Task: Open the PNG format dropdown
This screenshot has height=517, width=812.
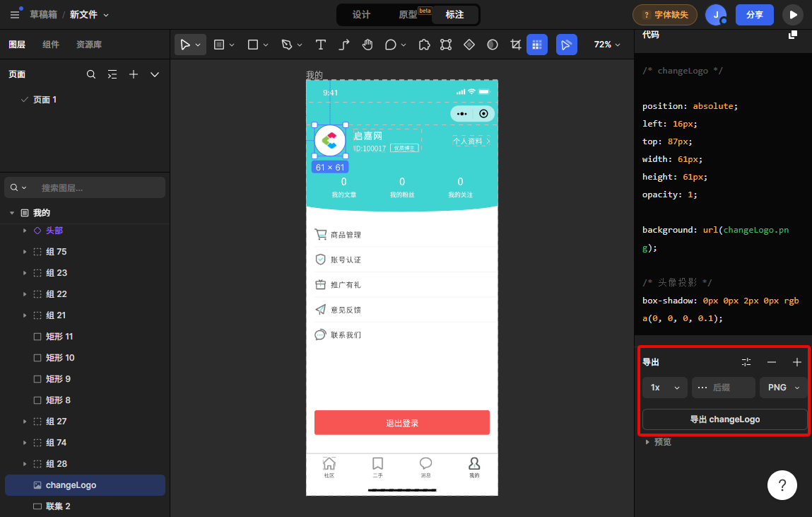Action: pyautogui.click(x=784, y=388)
